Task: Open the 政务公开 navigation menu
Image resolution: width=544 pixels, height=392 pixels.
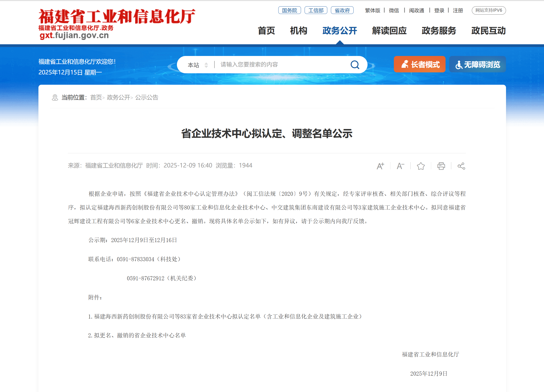Action: click(339, 31)
